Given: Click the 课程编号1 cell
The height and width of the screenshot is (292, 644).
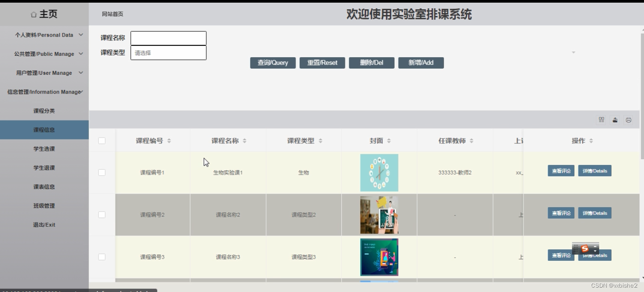Looking at the screenshot, I should click(152, 172).
